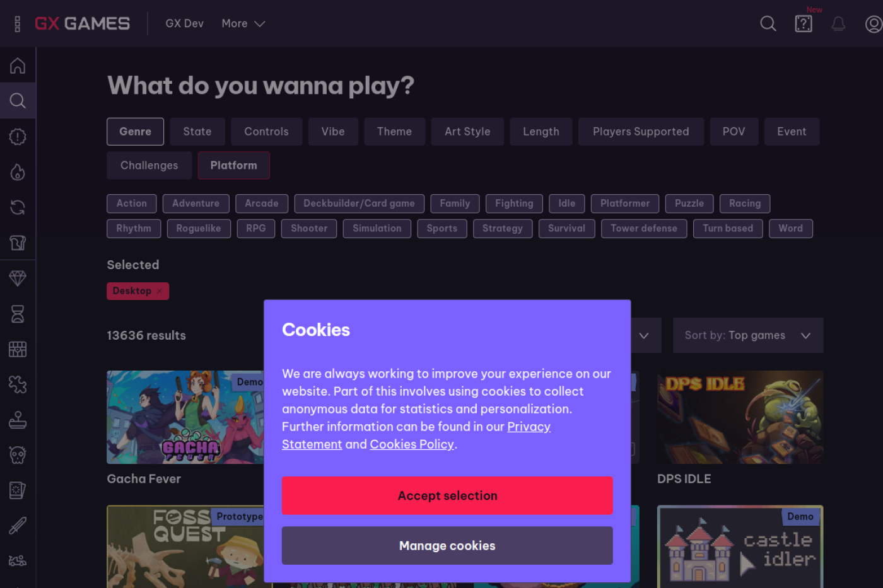Switch to the Genre filter tab
This screenshot has width=883, height=588.
click(136, 132)
